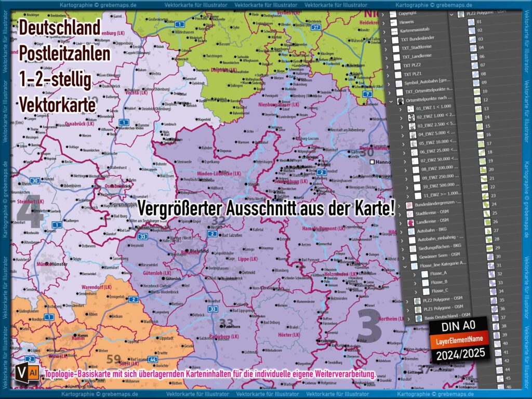Click the Flüsse_B blue thumbnail swatch
Viewport: 532px width, 399px height.
(424, 282)
